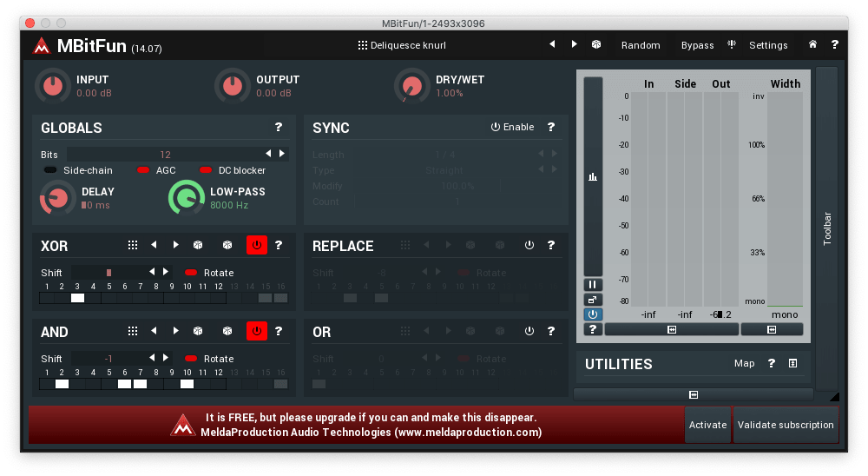868x476 pixels.
Task: Increase Bits value with right arrow
Action: click(x=282, y=154)
